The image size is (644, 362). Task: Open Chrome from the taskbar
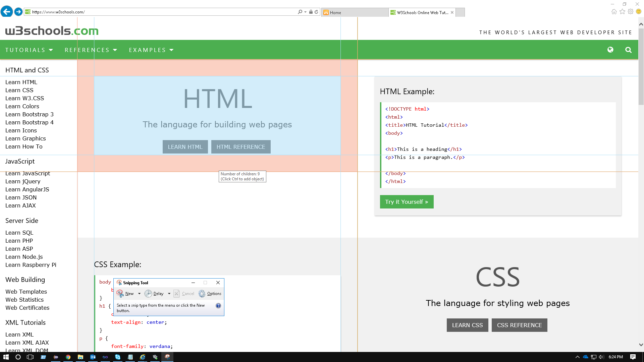click(68, 357)
